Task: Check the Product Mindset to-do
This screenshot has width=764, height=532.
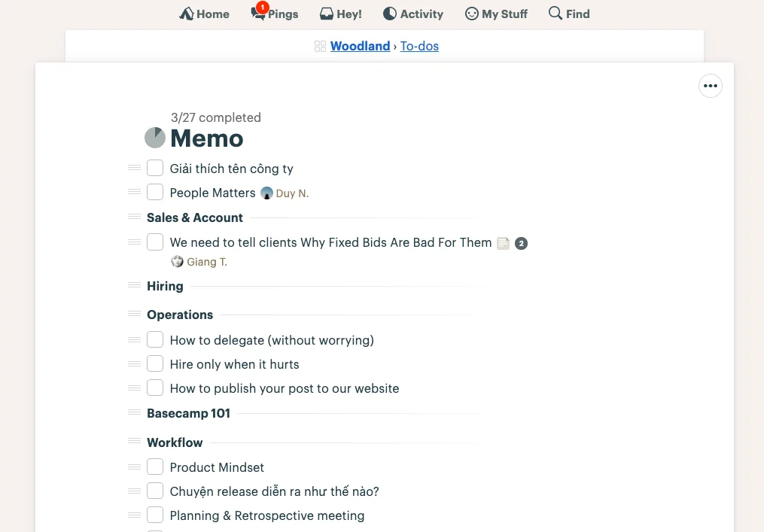Action: click(155, 467)
